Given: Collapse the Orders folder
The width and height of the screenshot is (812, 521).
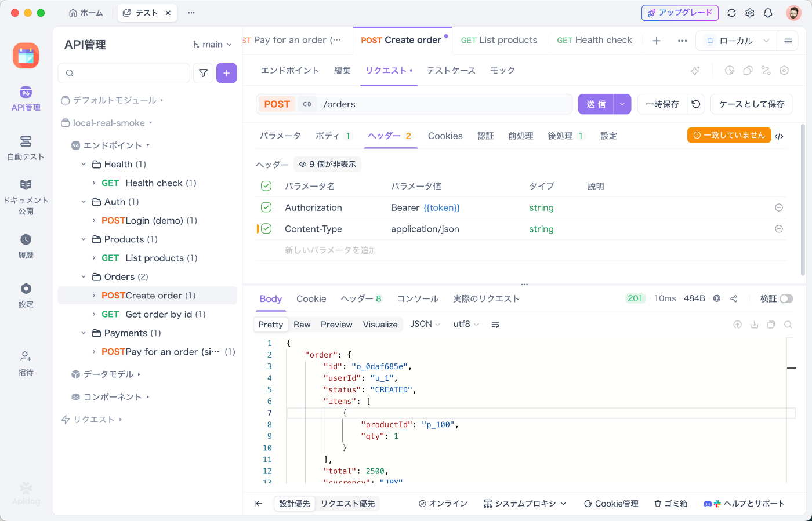Looking at the screenshot, I should (x=84, y=277).
